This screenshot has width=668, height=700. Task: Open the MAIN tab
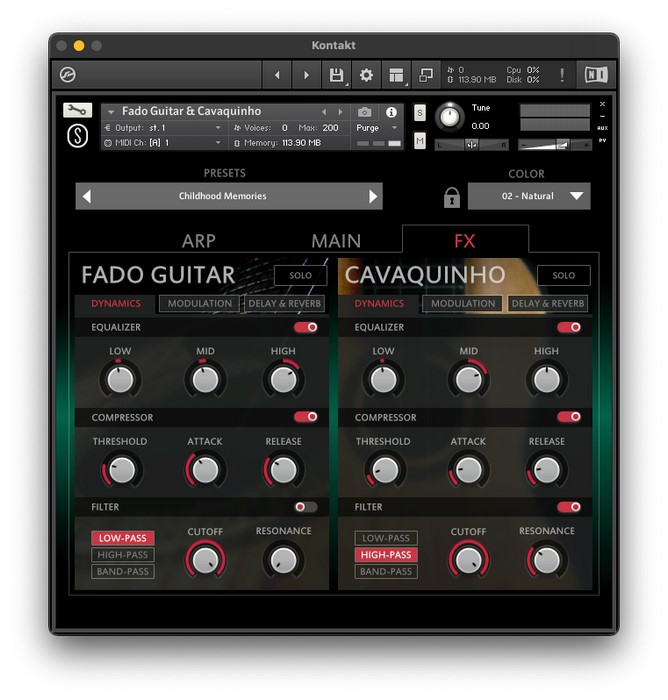tap(336, 241)
